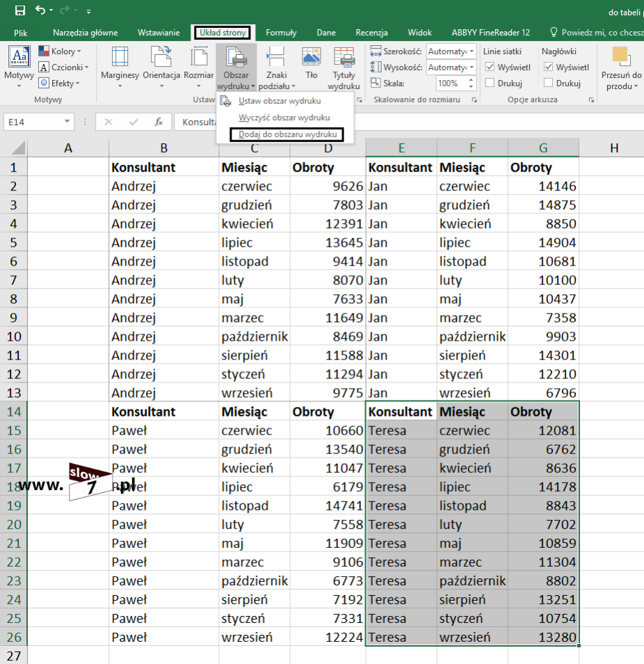Click the cell containing 13645
644x664 pixels.
click(328, 243)
